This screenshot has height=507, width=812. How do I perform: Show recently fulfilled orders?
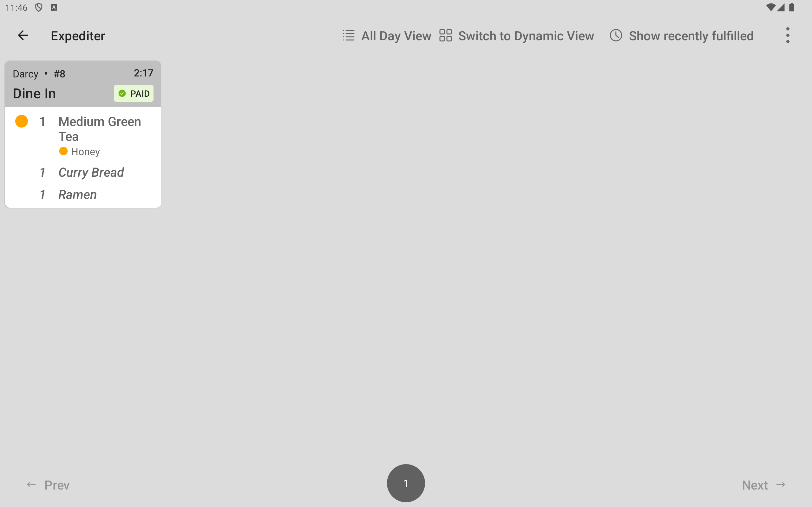tap(691, 36)
